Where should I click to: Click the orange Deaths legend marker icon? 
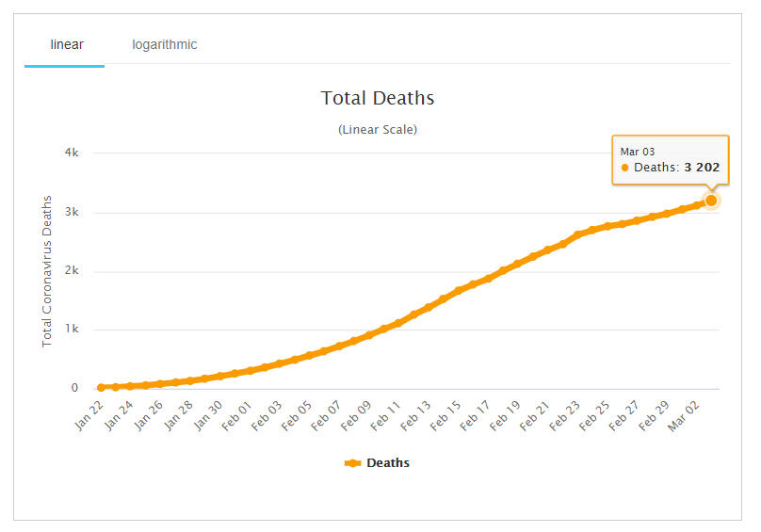tap(353, 463)
